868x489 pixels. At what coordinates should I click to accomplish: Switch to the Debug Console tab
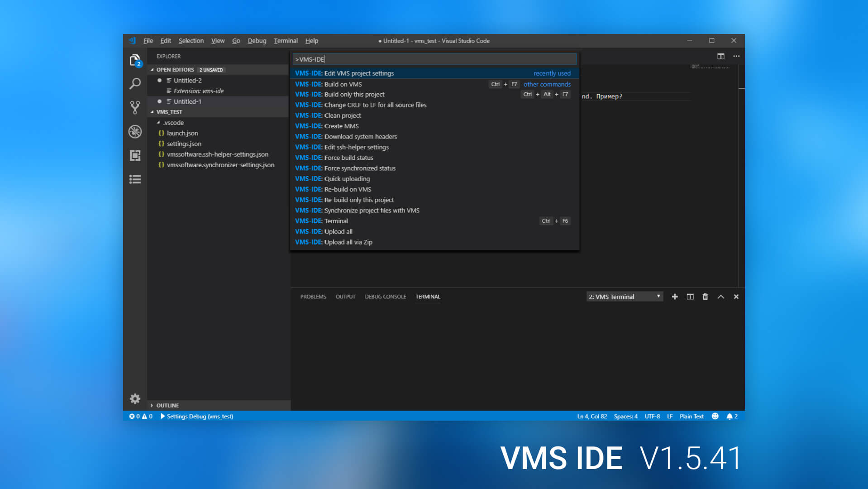385,297
